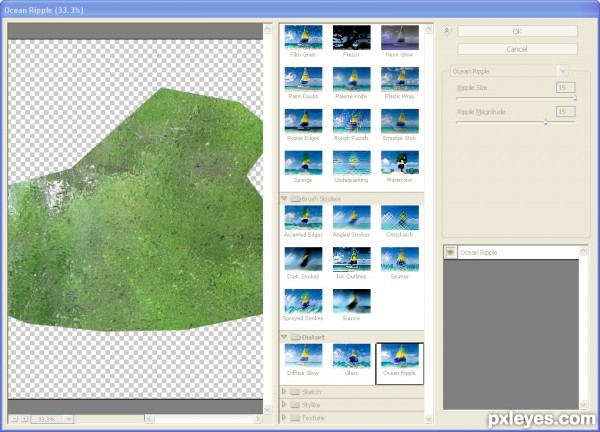The width and height of the screenshot is (600, 432).
Task: Zoom in preview with plus button
Action: 24,419
